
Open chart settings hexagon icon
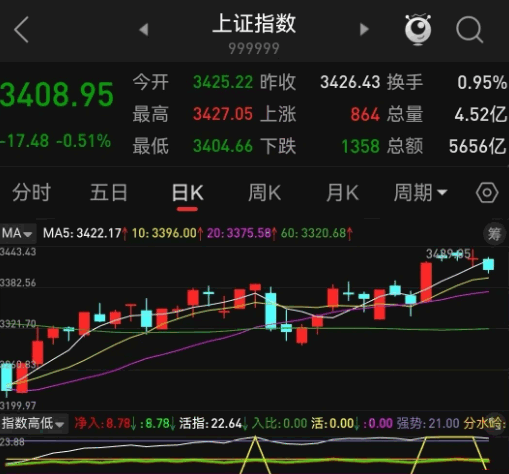click(x=487, y=193)
